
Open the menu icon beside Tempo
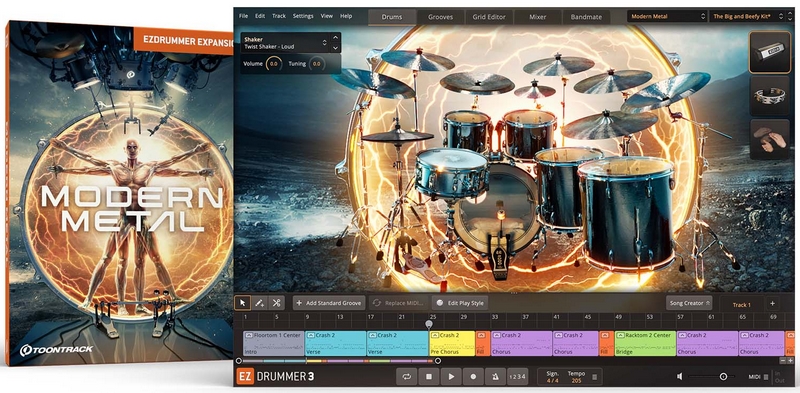(594, 377)
